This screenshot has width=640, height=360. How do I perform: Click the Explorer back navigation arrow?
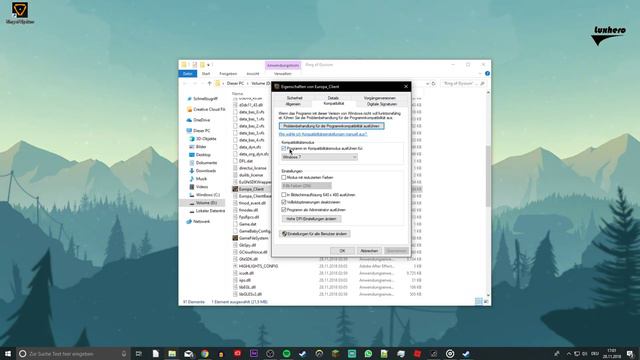pos(185,83)
